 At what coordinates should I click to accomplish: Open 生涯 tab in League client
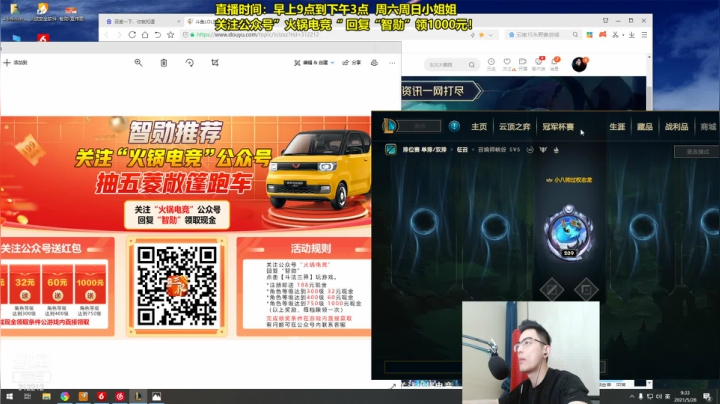click(617, 127)
